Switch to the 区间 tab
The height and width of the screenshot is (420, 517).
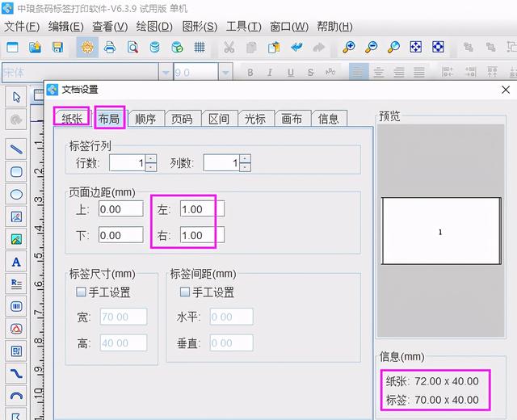[219, 119]
